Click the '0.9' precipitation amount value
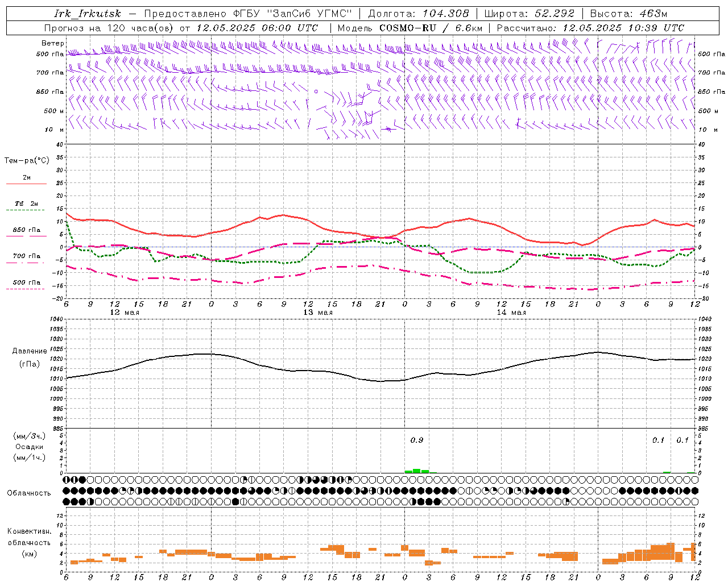Image resolution: width=728 pixels, height=582 pixels. 417,440
